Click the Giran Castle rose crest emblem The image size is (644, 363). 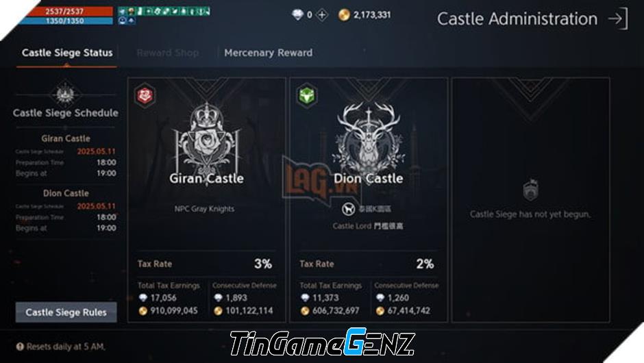206,138
